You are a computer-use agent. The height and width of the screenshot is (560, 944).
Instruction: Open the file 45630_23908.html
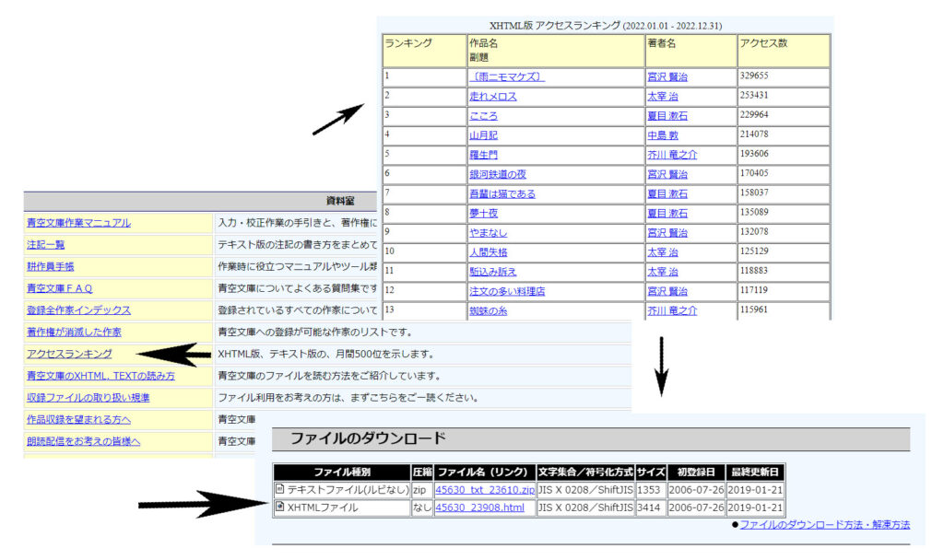[x=479, y=507]
